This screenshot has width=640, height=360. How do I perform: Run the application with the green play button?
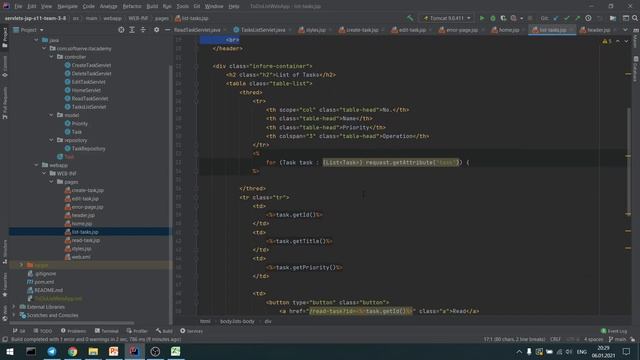[x=482, y=18]
